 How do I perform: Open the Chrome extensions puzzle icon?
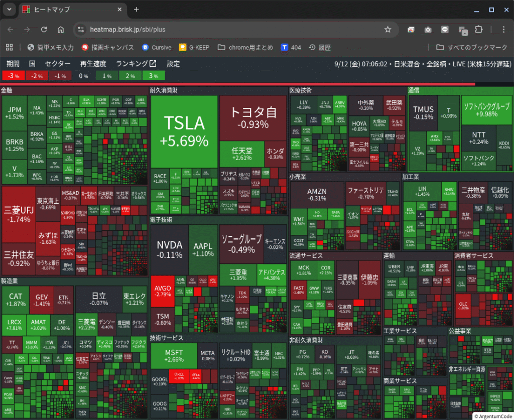click(x=478, y=30)
